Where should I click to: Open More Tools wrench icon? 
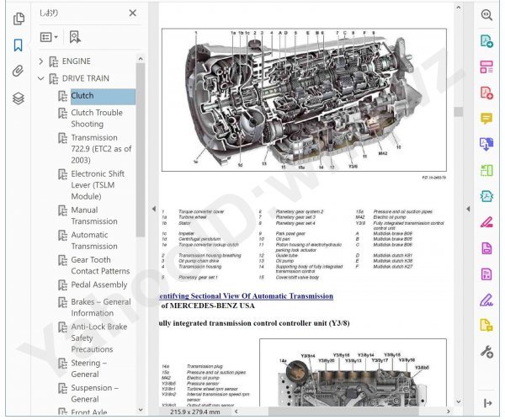point(486,352)
